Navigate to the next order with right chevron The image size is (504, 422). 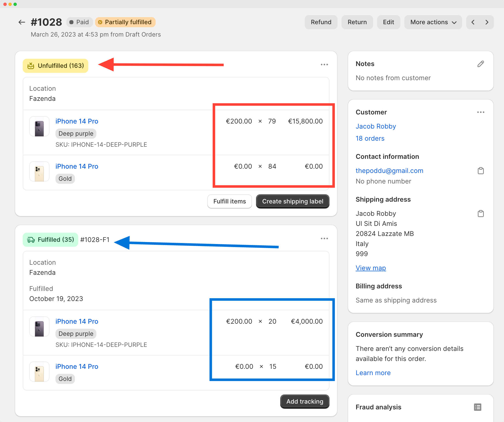point(487,22)
